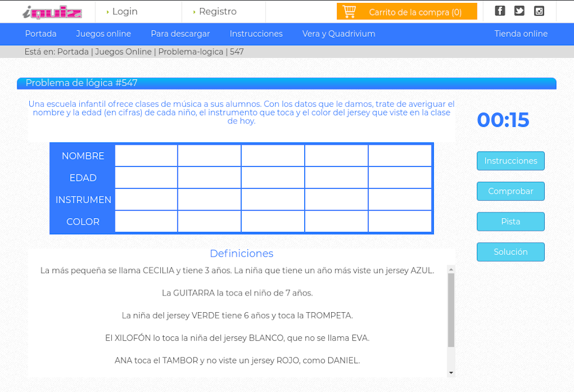Click the clue about the XILOFÓN
The height and width of the screenshot is (392, 574).
coord(237,338)
